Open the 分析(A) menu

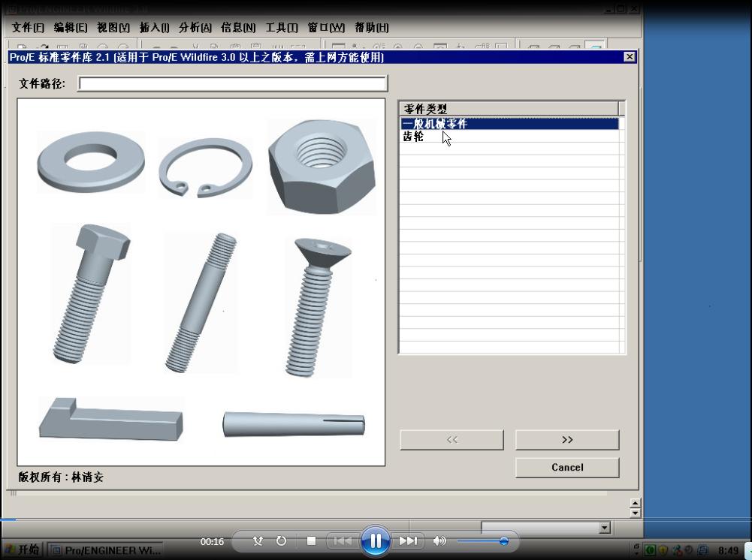(x=195, y=28)
